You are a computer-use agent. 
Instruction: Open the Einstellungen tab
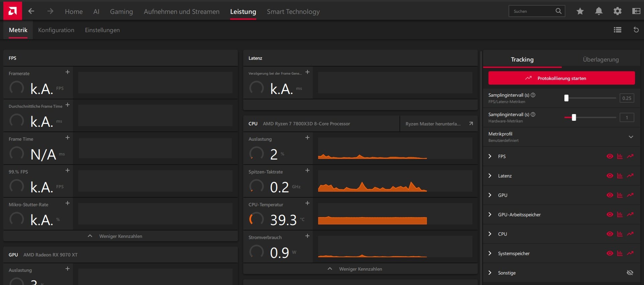(102, 30)
